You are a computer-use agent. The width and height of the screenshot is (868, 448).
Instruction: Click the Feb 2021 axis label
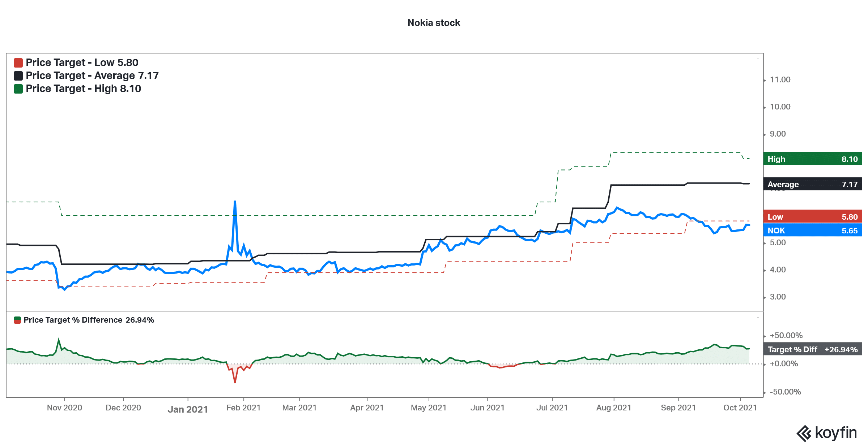[x=243, y=408]
